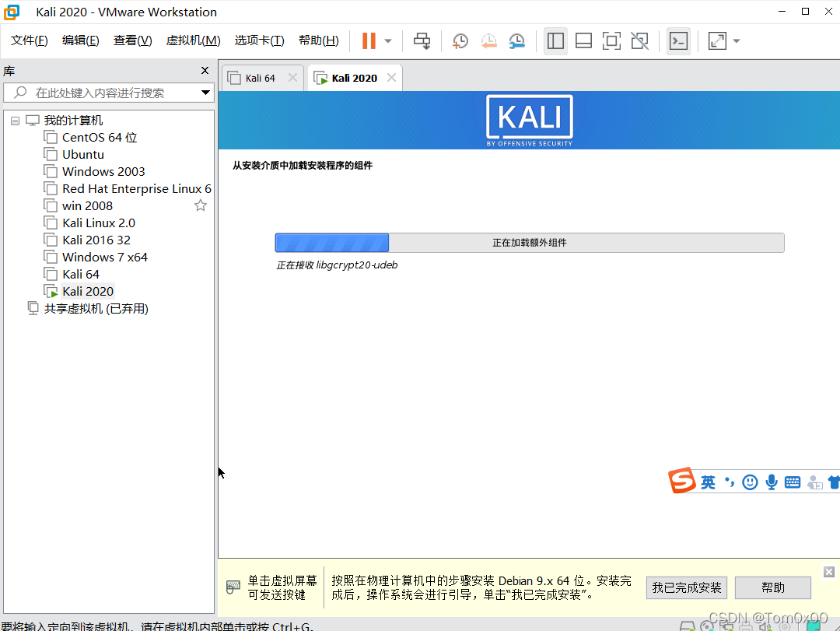Switch to the Kali 64 tab
The width and height of the screenshot is (840, 631).
260,79
